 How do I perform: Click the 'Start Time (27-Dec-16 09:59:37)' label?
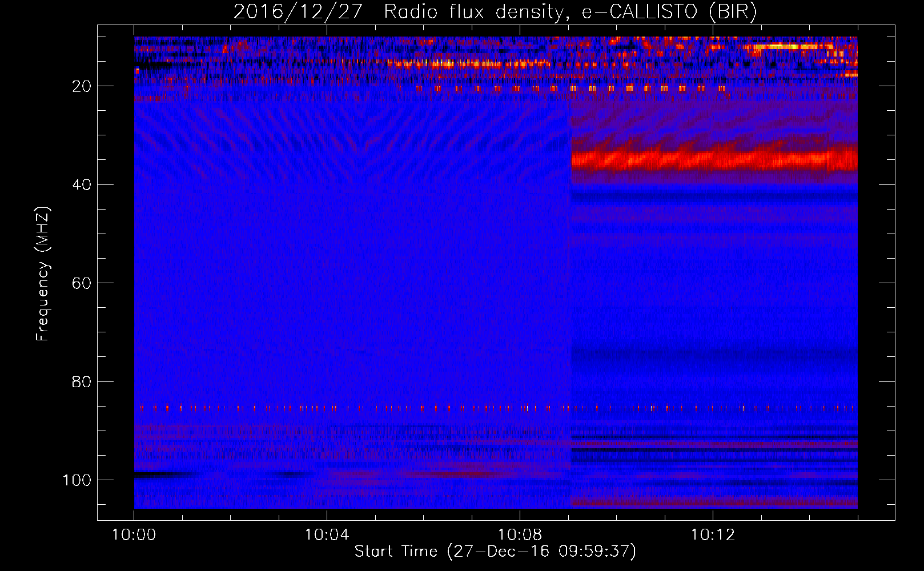(x=495, y=552)
